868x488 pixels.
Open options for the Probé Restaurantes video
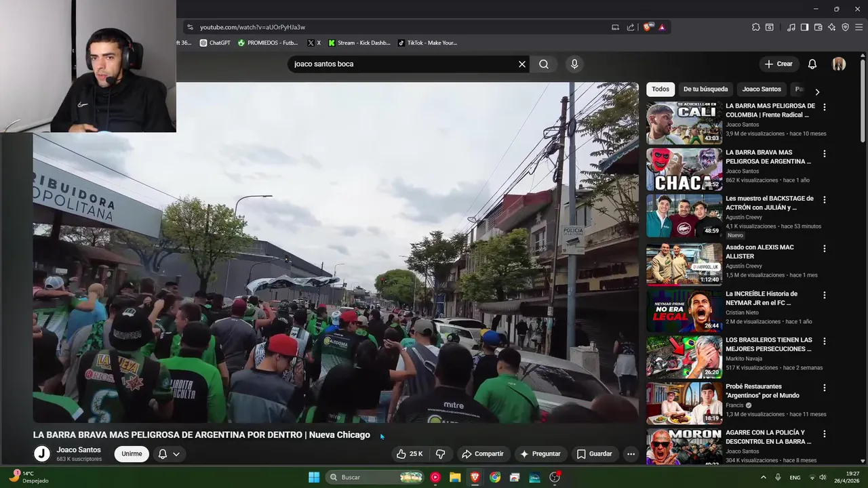pos(825,388)
